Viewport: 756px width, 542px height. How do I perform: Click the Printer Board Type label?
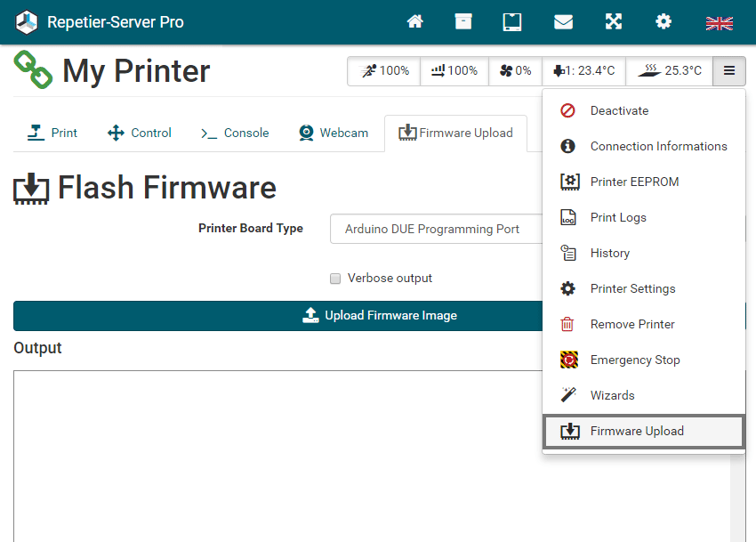coord(251,229)
